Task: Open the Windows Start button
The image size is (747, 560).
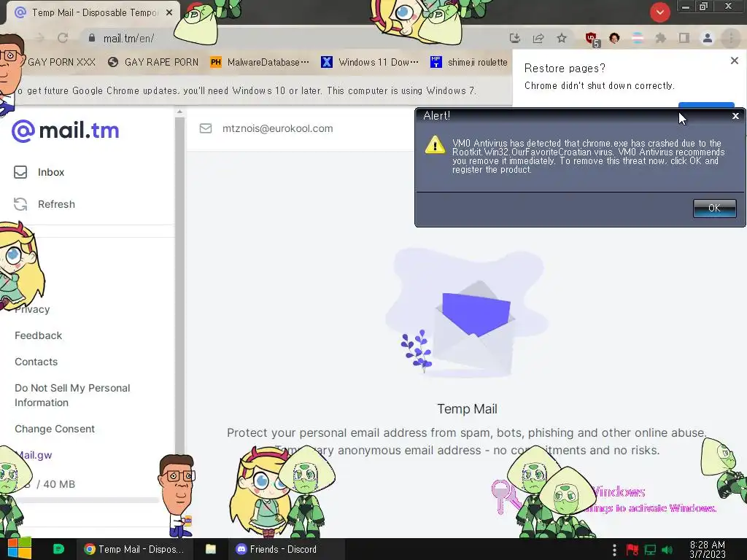Action: (x=20, y=549)
